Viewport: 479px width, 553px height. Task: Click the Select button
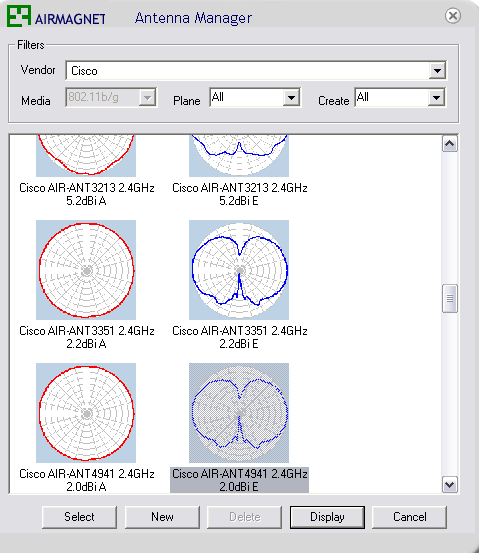click(79, 517)
